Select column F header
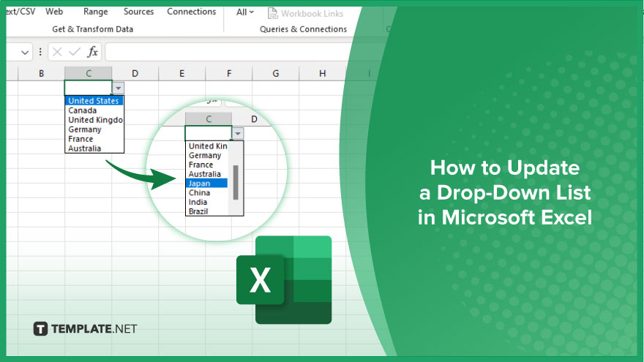 (x=229, y=73)
